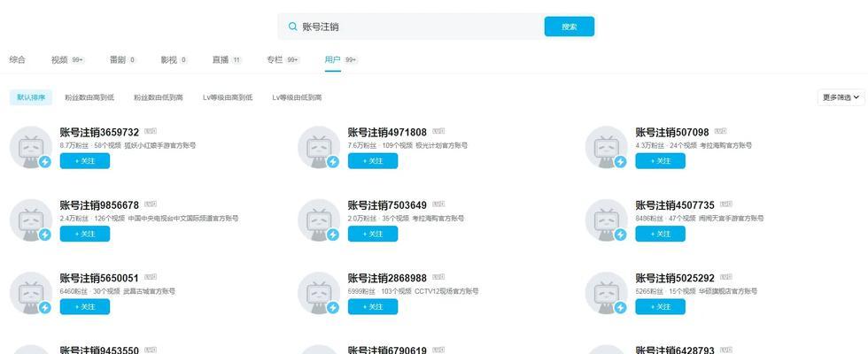The height and width of the screenshot is (354, 868).
Task: Switch to the 番剧 tab
Action: [118, 60]
